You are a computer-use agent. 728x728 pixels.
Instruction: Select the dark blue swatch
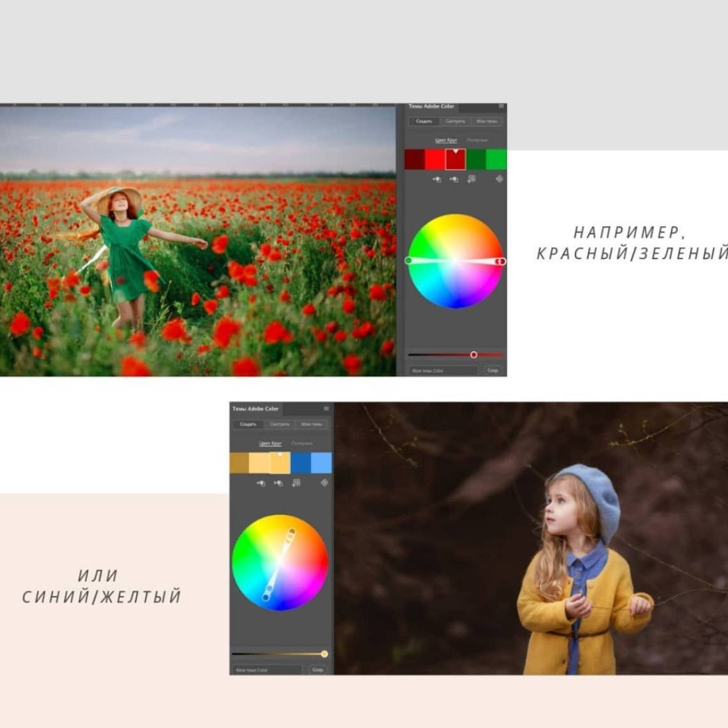(x=301, y=463)
